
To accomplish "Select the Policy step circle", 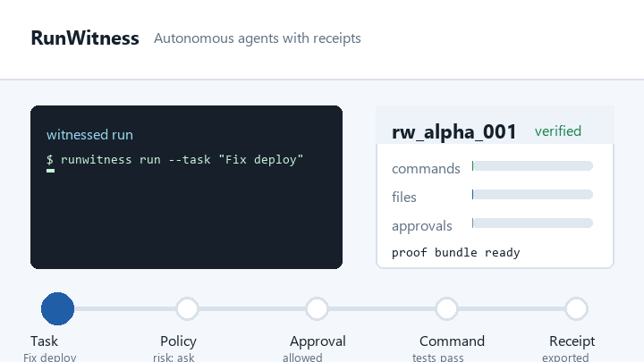I will click(187, 308).
